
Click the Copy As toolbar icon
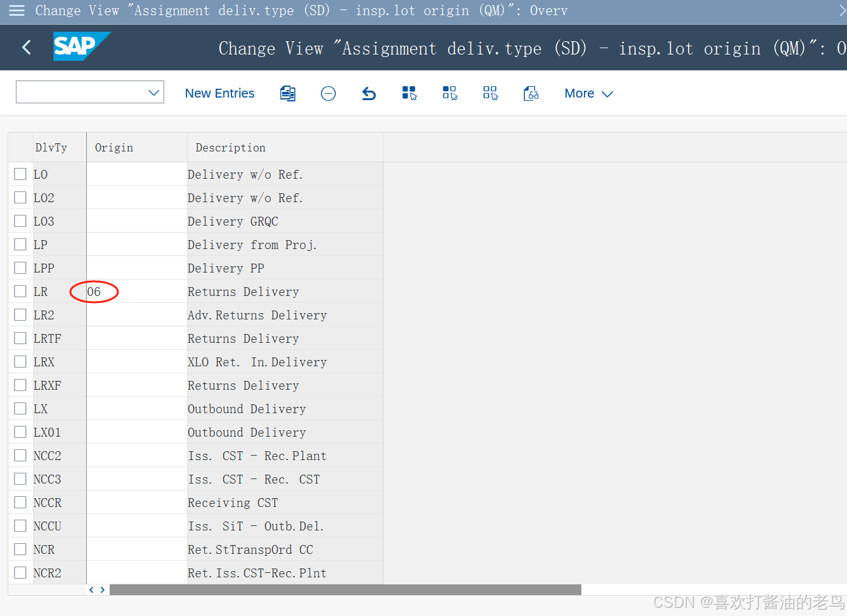[x=288, y=94]
